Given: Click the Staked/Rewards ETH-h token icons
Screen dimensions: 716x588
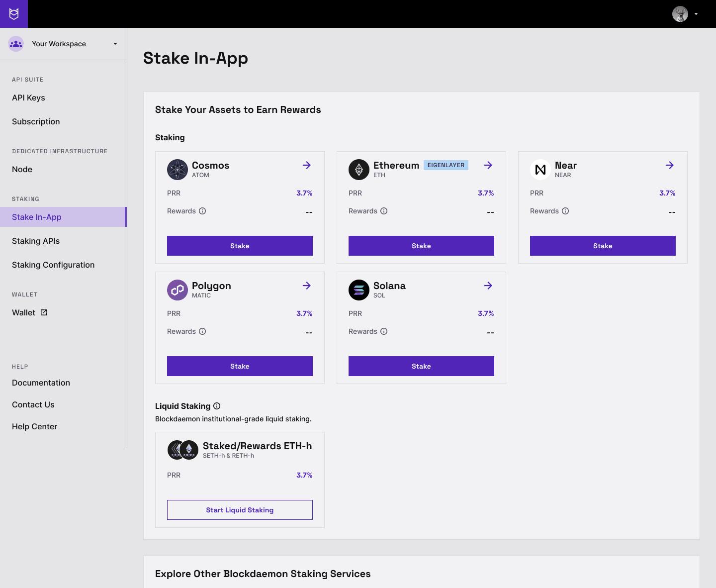Looking at the screenshot, I should (x=183, y=450).
